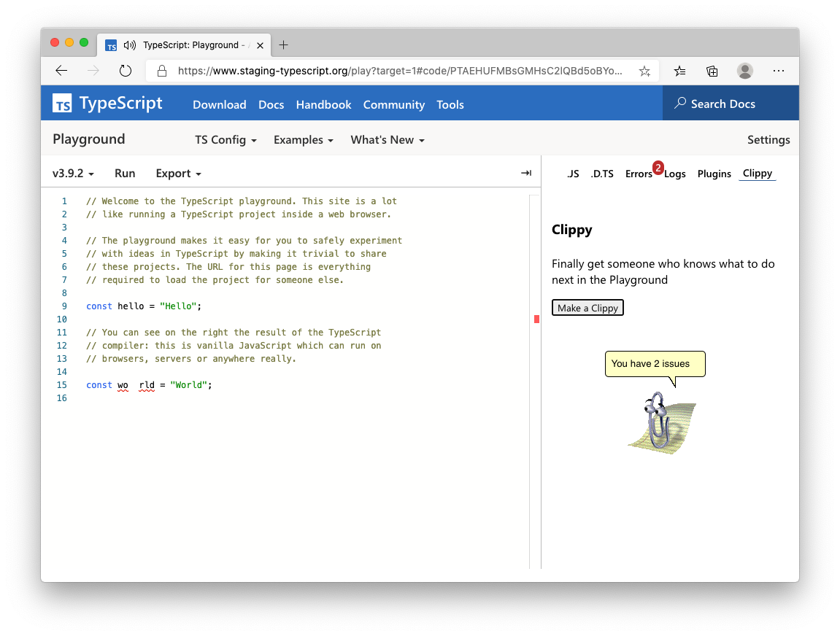Open Playground Settings
Screen dimensions: 840x636
click(x=768, y=140)
